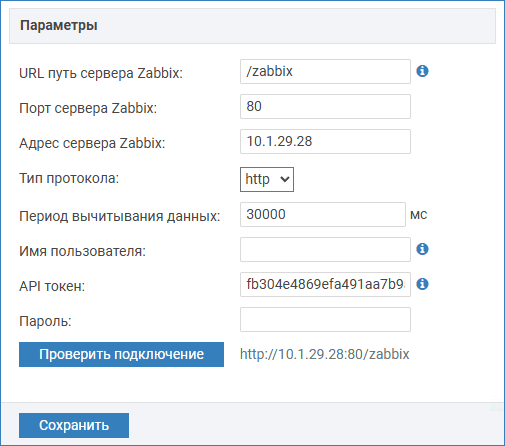The height and width of the screenshot is (446, 505).
Task: Click the 'Тип протокола:' label
Action: pos(69,178)
